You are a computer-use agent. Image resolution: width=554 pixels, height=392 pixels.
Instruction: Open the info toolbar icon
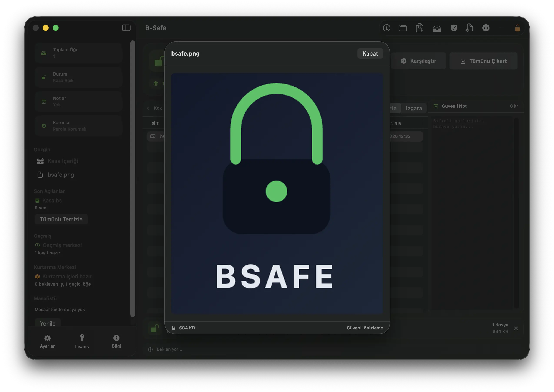tap(386, 28)
